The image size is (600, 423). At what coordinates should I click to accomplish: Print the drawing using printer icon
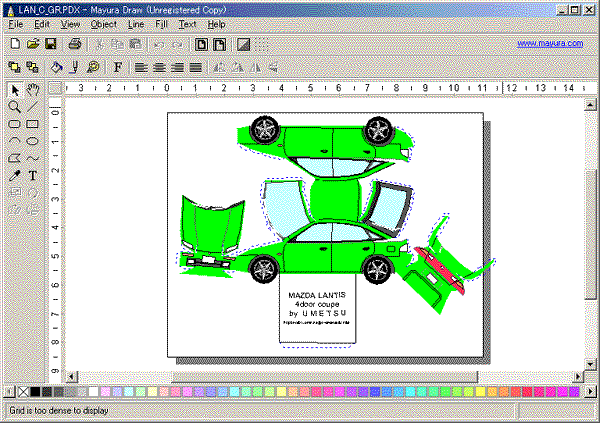coord(75,44)
